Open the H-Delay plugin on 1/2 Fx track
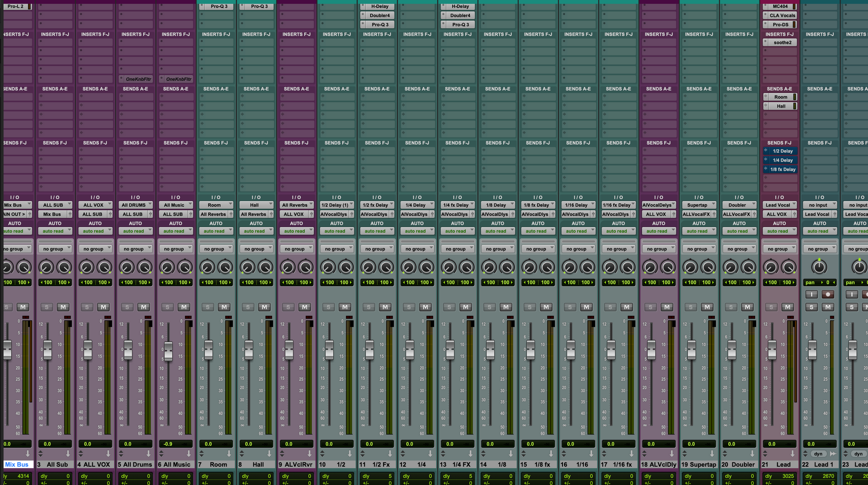868x485 pixels. tap(380, 6)
